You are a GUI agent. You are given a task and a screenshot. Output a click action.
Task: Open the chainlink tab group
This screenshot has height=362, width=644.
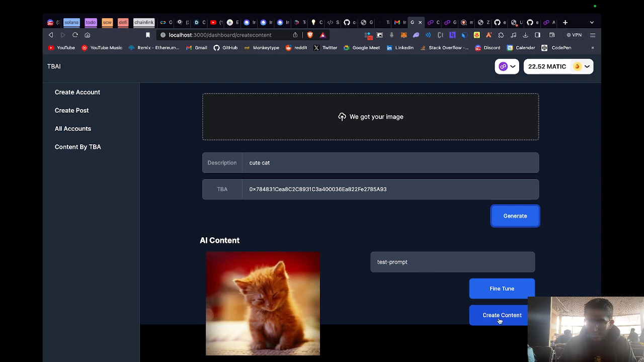pos(144,22)
